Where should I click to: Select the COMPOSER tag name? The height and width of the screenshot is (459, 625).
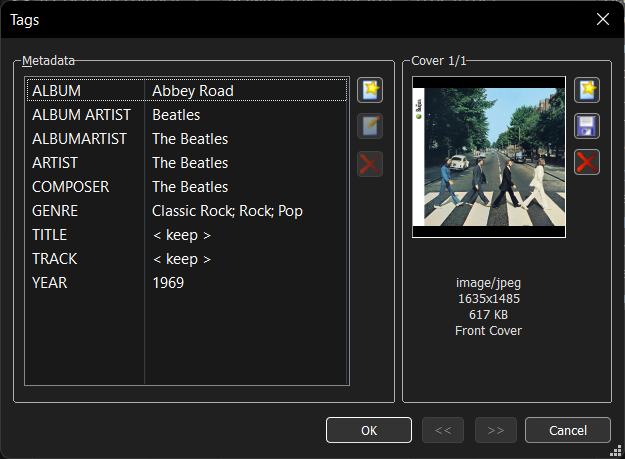click(x=71, y=187)
